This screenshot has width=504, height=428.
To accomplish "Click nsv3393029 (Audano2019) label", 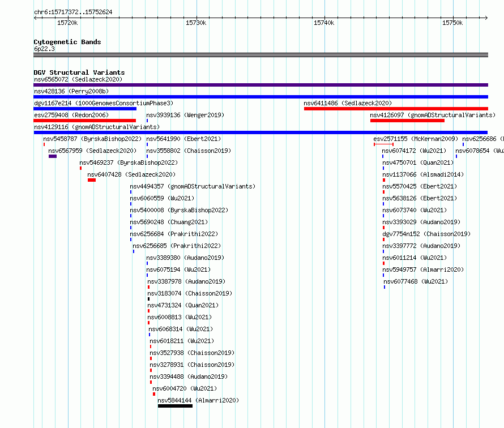I will [x=421, y=222].
